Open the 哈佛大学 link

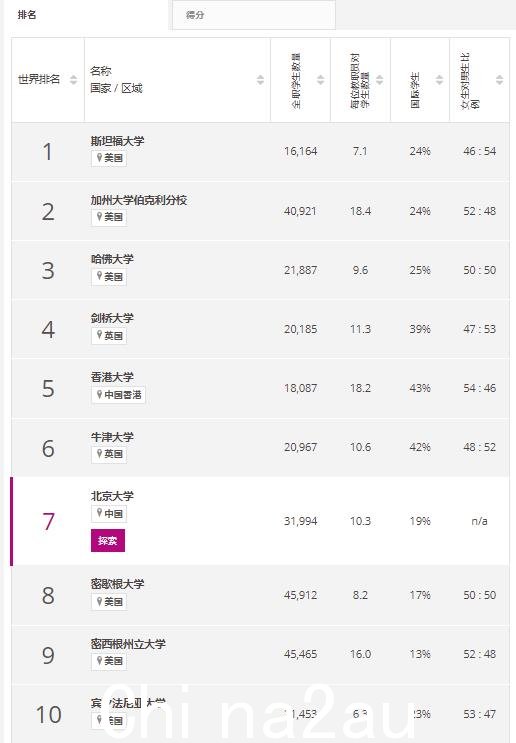point(112,259)
